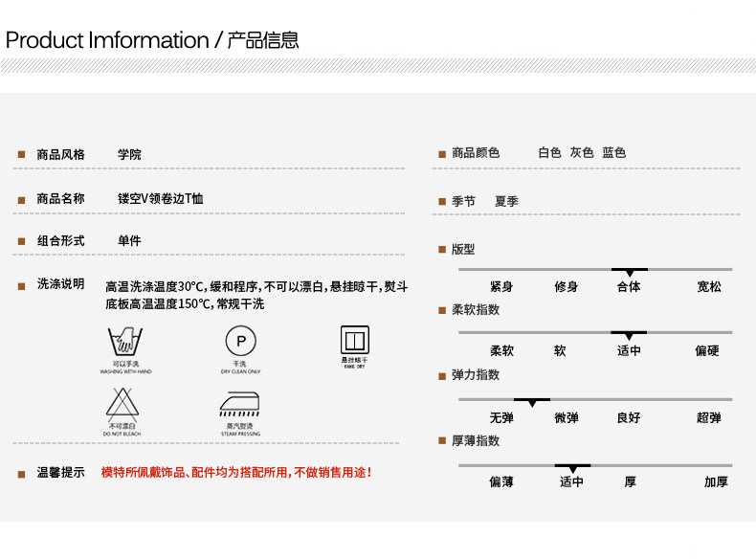Click the 底板高温温度150℃ instruction line
756x559 pixels.
click(185, 303)
